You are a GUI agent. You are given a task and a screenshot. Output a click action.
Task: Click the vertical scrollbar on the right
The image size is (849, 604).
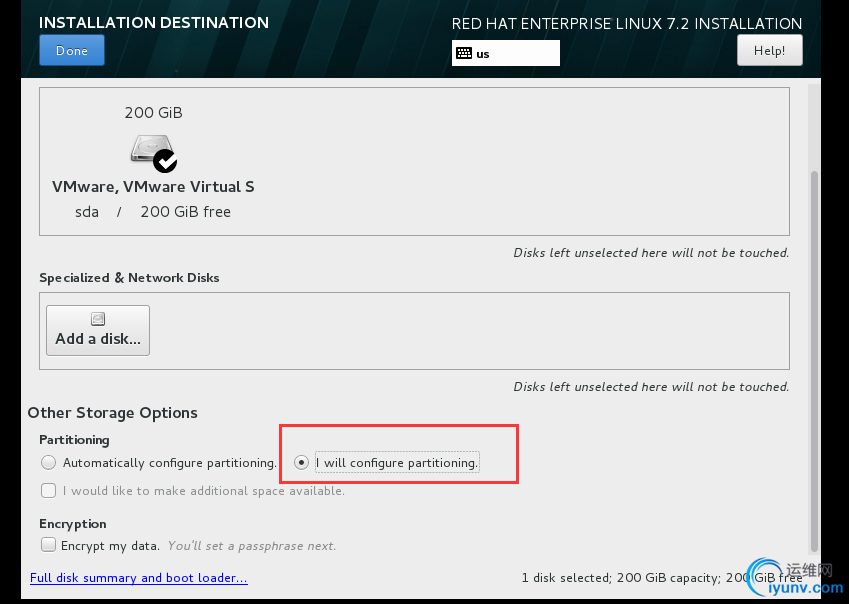pyautogui.click(x=814, y=362)
